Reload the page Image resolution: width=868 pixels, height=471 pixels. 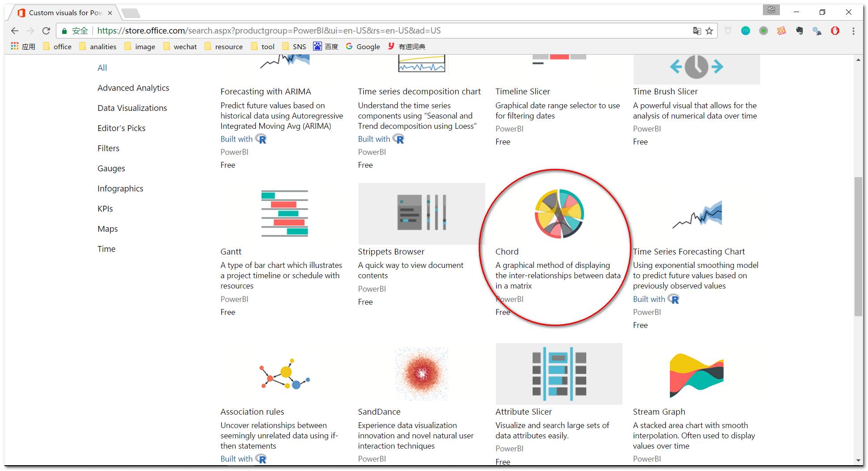(46, 31)
